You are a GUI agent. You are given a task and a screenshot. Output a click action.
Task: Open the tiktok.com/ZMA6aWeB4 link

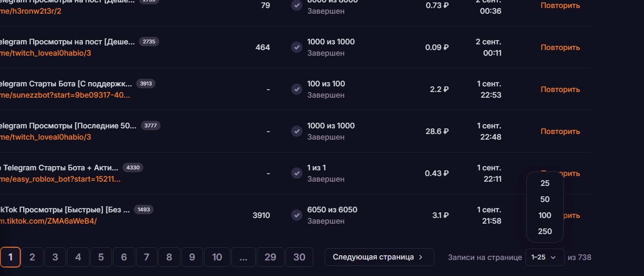click(x=49, y=221)
